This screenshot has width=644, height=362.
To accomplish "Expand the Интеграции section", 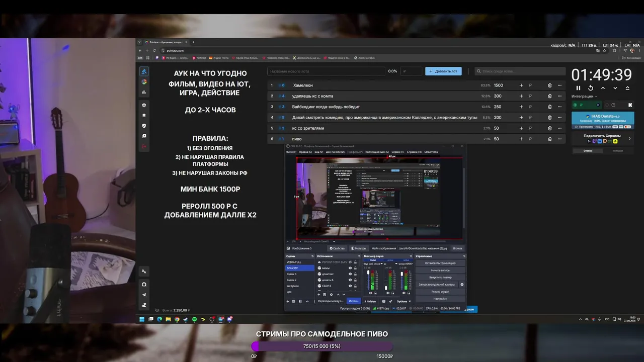I will point(584,96).
